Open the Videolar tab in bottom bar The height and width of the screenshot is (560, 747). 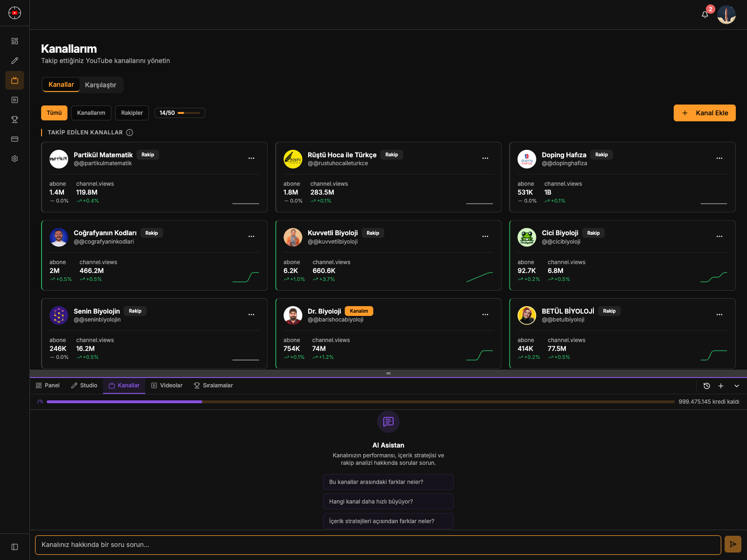(x=167, y=385)
